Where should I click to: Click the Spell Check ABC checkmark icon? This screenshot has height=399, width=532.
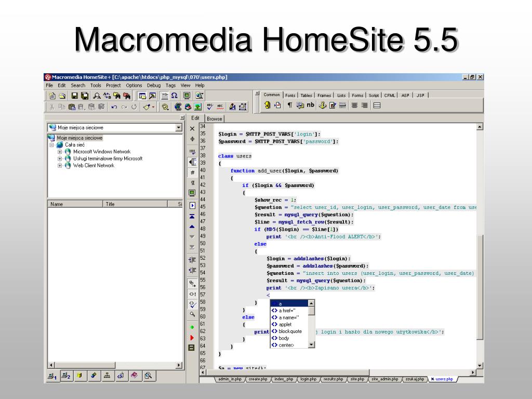tap(210, 107)
